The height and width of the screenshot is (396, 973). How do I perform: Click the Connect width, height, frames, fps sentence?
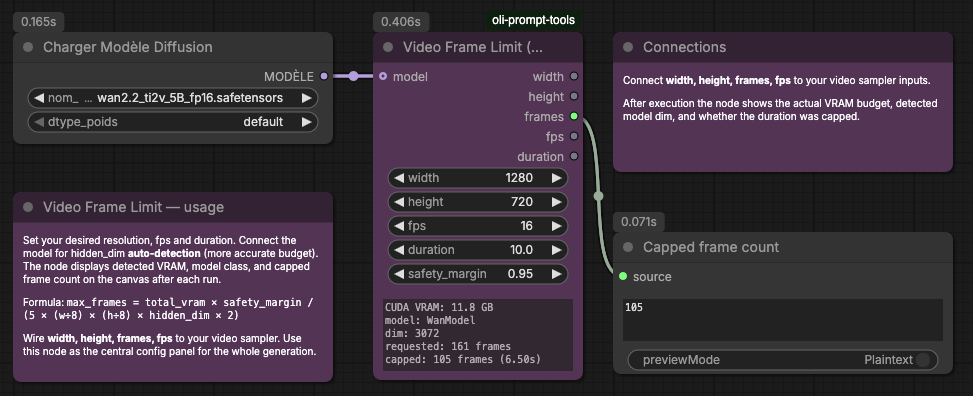[776, 81]
